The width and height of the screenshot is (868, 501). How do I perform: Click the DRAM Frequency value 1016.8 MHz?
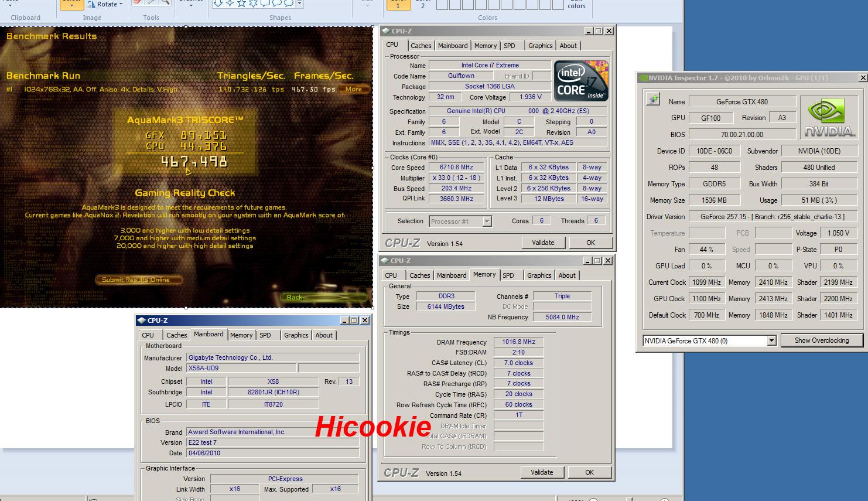pyautogui.click(x=518, y=342)
